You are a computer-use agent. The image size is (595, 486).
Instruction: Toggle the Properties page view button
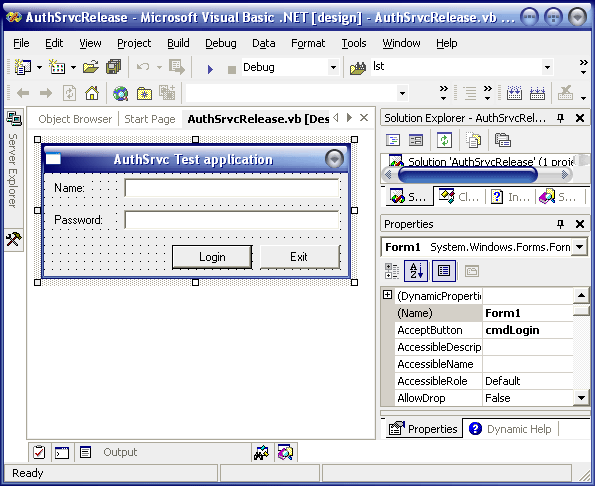[x=444, y=271]
